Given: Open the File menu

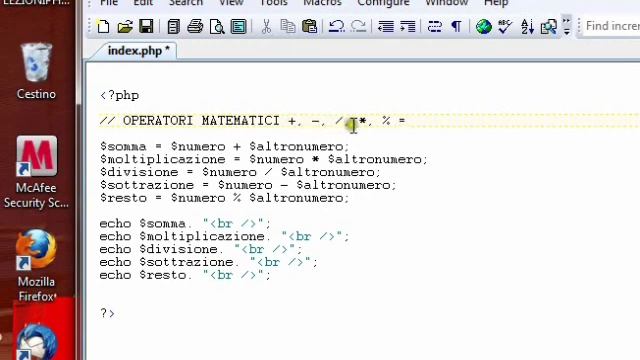Looking at the screenshot, I should pos(109,3).
